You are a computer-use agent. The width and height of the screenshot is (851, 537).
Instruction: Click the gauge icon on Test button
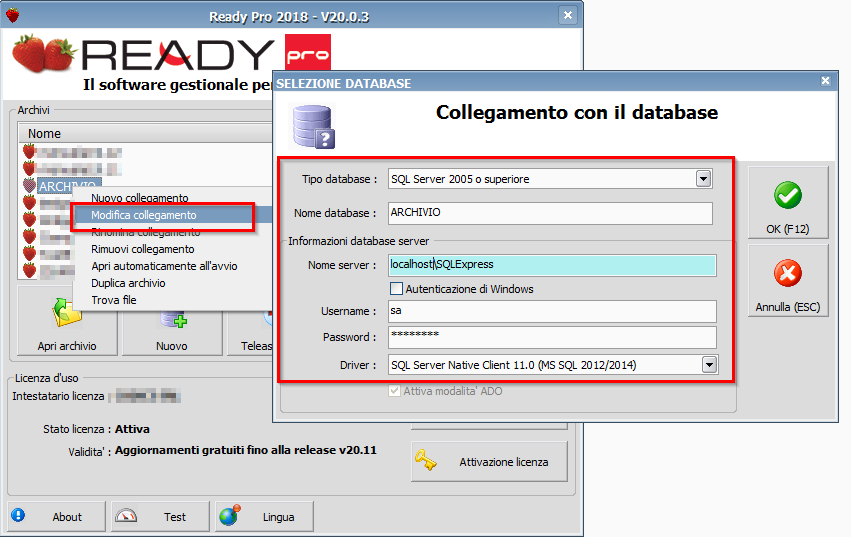click(126, 515)
